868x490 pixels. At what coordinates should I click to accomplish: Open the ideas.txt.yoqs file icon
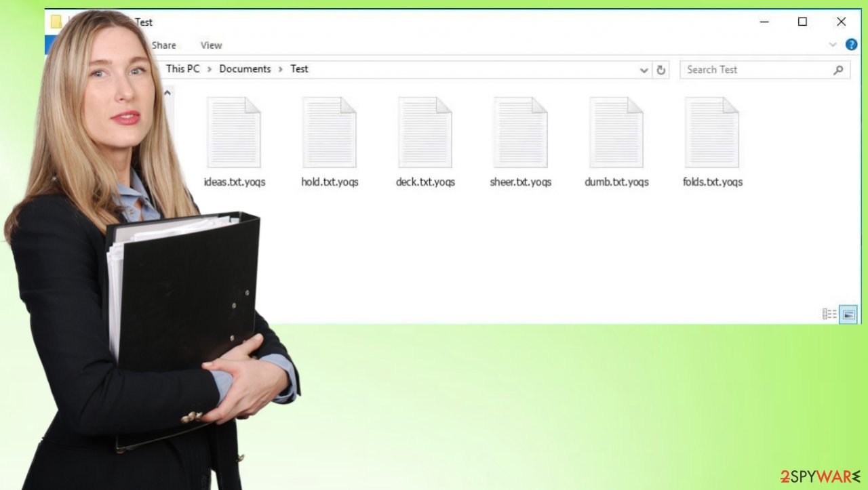click(233, 133)
